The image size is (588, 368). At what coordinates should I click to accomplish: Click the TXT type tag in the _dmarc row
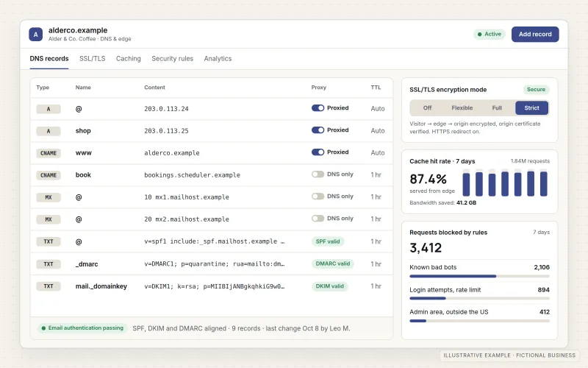[49, 264]
